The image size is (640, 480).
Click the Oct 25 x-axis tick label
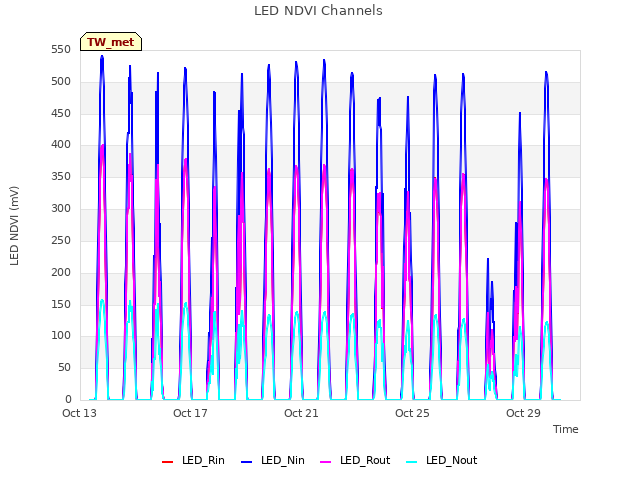pos(412,413)
